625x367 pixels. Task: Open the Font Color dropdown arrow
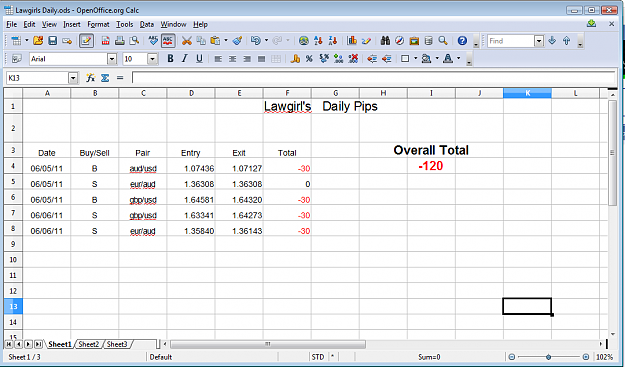click(x=459, y=59)
